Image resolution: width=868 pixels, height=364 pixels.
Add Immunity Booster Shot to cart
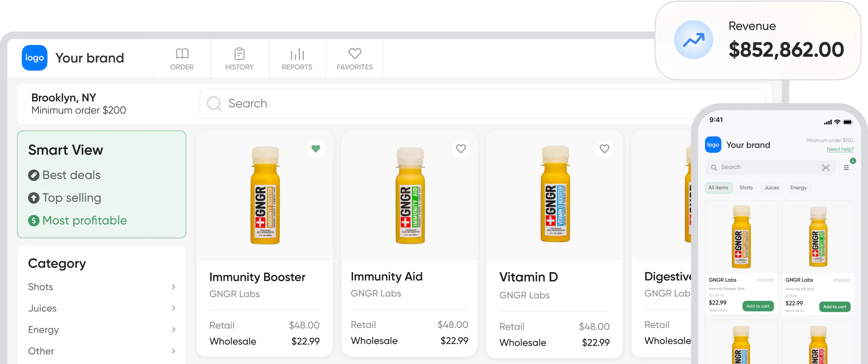point(758,306)
